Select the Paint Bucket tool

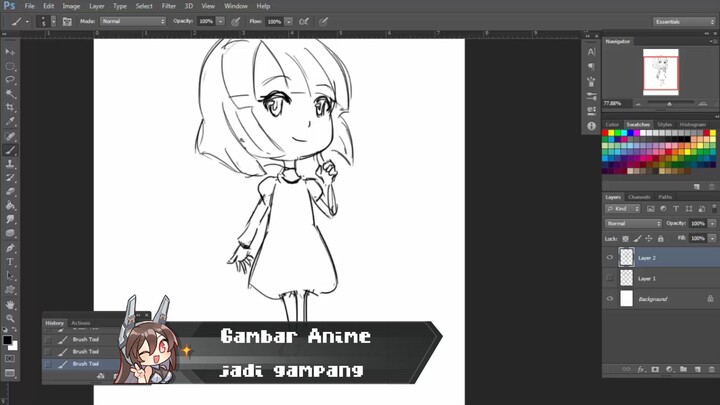tap(10, 205)
